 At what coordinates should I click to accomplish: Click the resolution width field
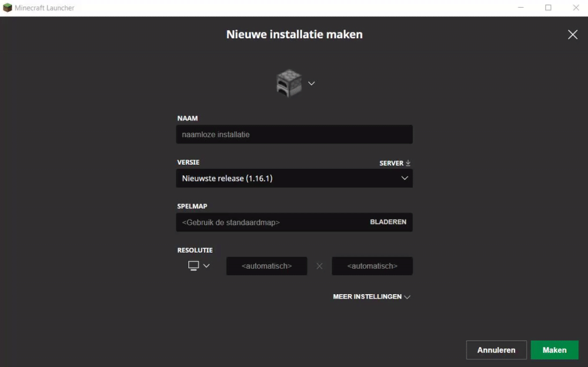click(266, 266)
